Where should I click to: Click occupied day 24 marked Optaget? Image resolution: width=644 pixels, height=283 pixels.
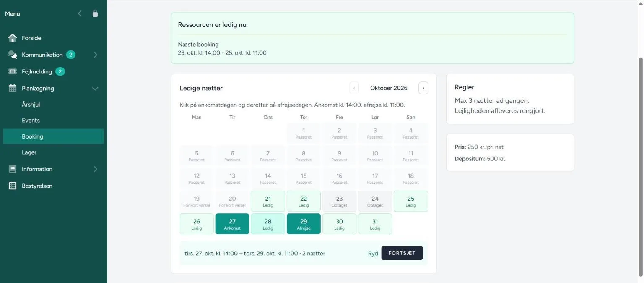375,201
